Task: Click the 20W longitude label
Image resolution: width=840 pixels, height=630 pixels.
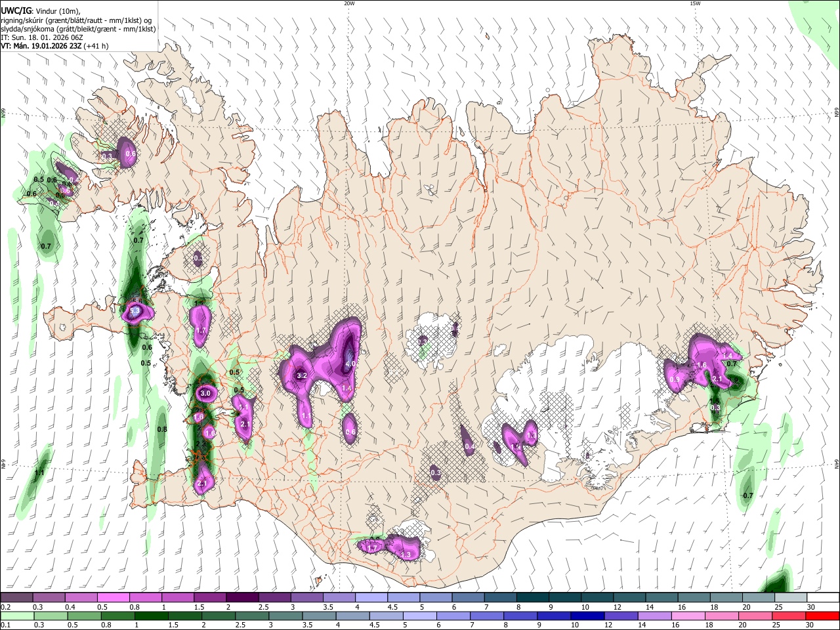Action: click(349, 3)
